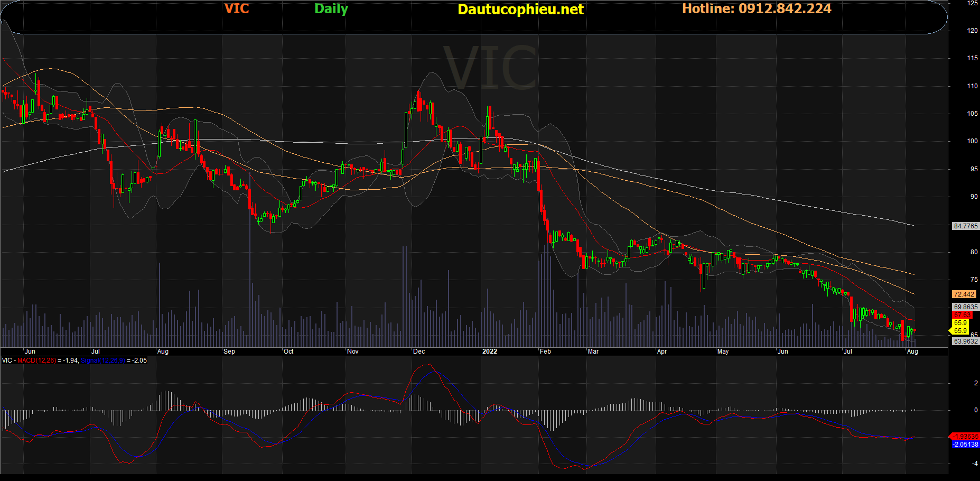Click the Feb date axis label
This screenshot has width=980, height=481.
click(x=546, y=351)
